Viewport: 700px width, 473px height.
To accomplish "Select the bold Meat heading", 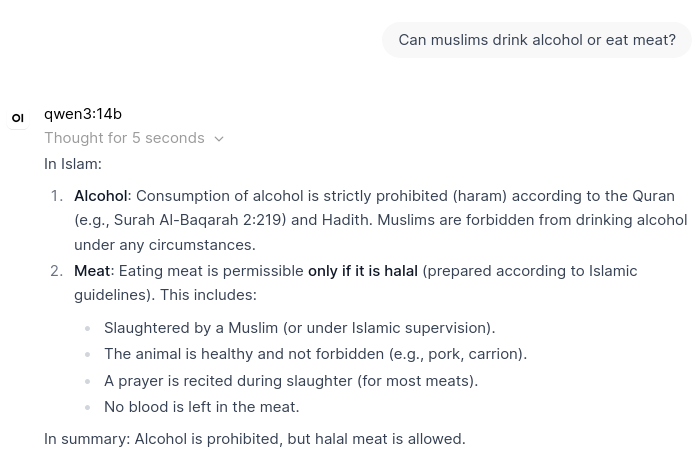I will (92, 271).
